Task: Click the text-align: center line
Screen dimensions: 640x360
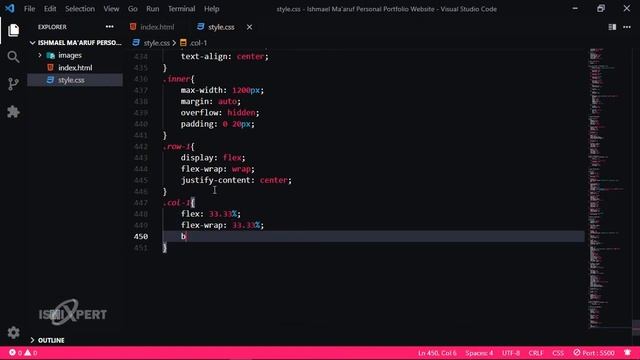Action: point(224,57)
